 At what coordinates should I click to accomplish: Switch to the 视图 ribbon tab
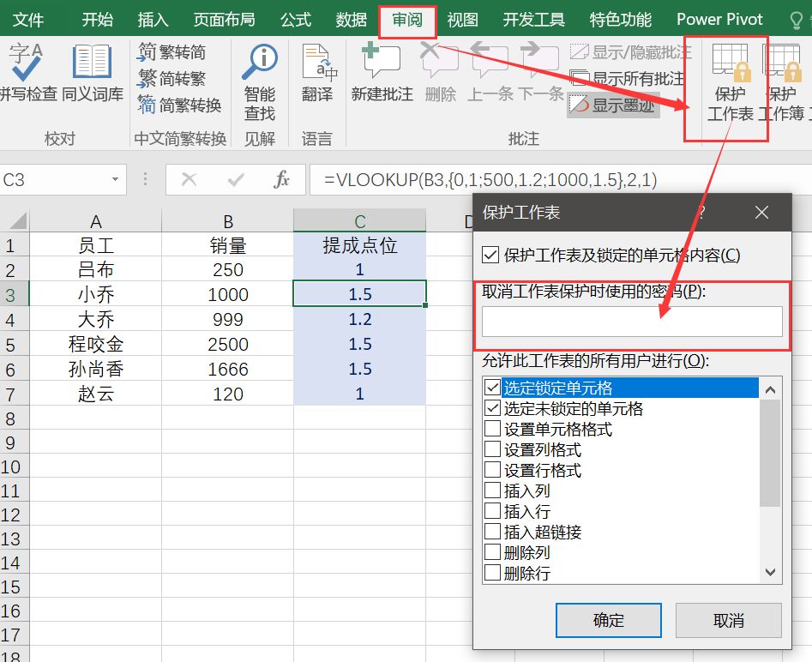pos(462,19)
